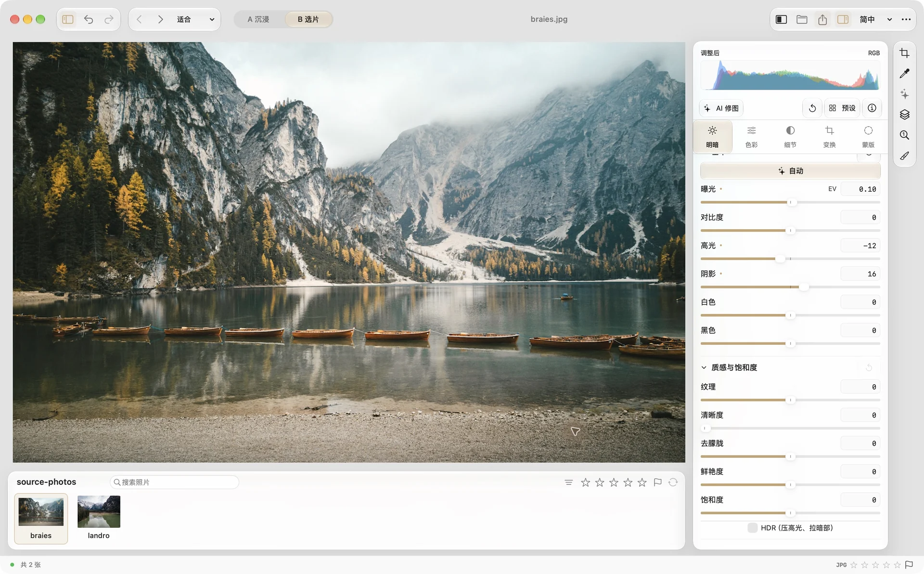Open the layers stack tool

coord(904,115)
